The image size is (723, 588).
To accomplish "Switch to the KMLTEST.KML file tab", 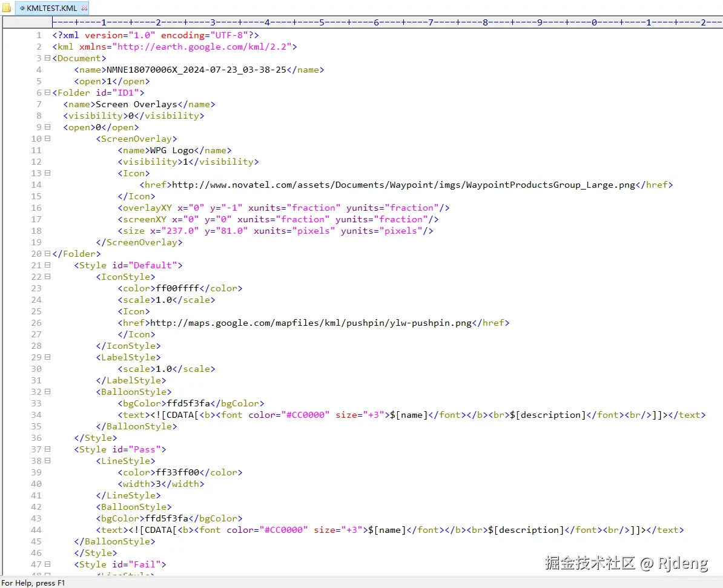I will click(51, 8).
